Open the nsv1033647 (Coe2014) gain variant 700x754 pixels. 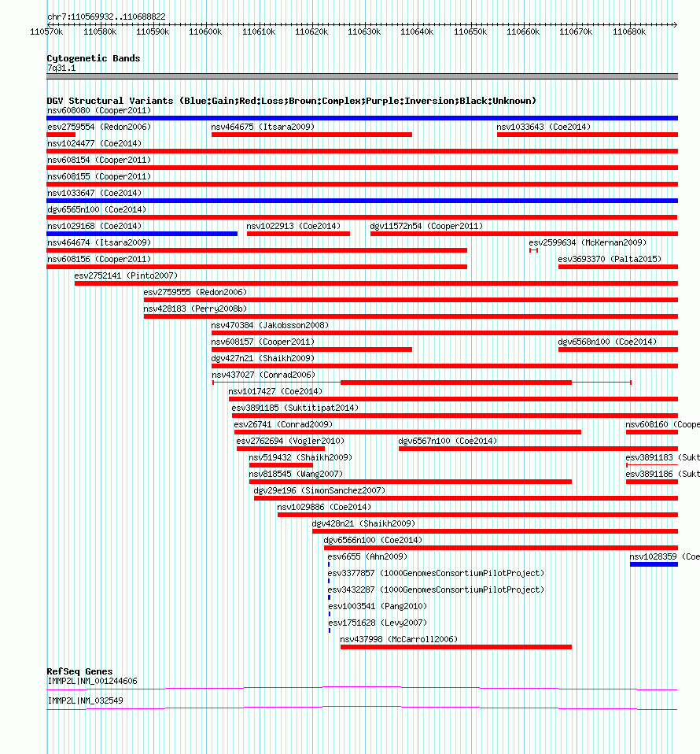[94, 193]
